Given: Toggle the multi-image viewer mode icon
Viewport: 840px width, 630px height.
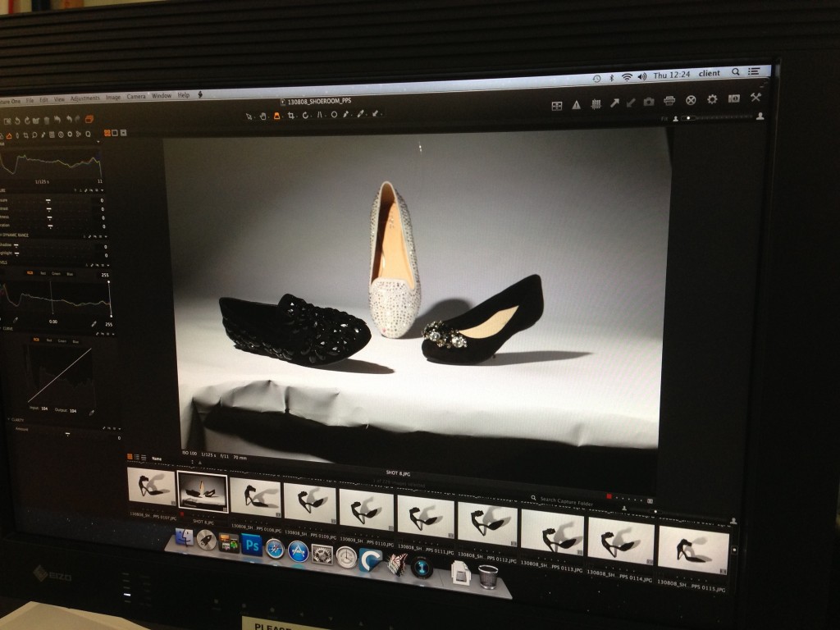Looking at the screenshot, I should (557, 105).
